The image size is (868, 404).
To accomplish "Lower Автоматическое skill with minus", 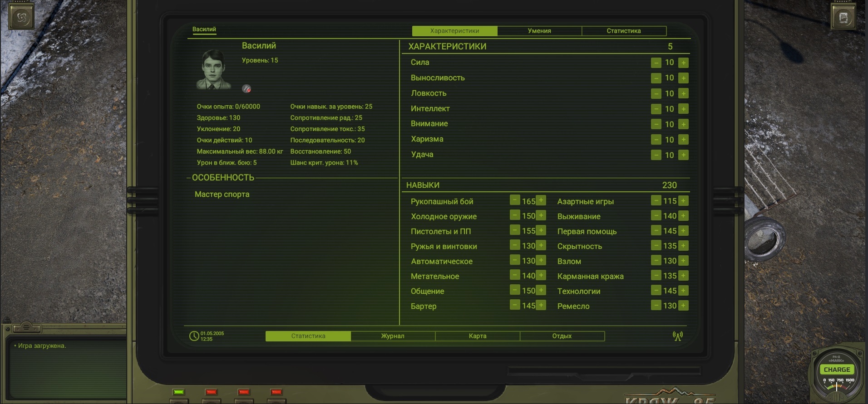I will point(515,260).
